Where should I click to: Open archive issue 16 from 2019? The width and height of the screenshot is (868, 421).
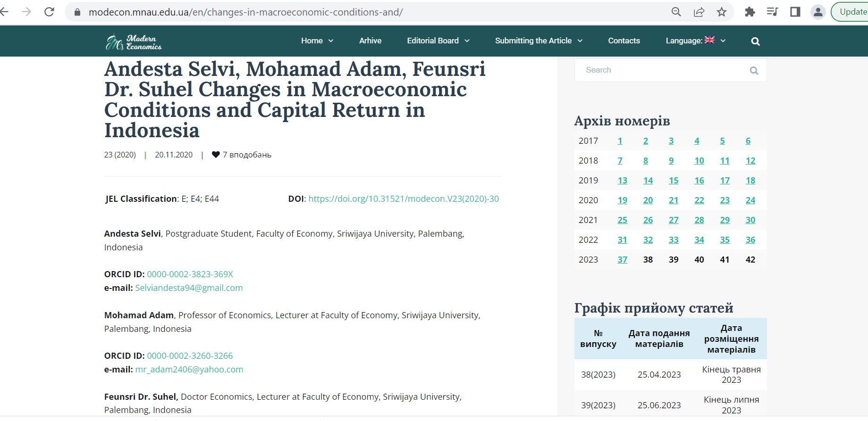pyautogui.click(x=699, y=181)
